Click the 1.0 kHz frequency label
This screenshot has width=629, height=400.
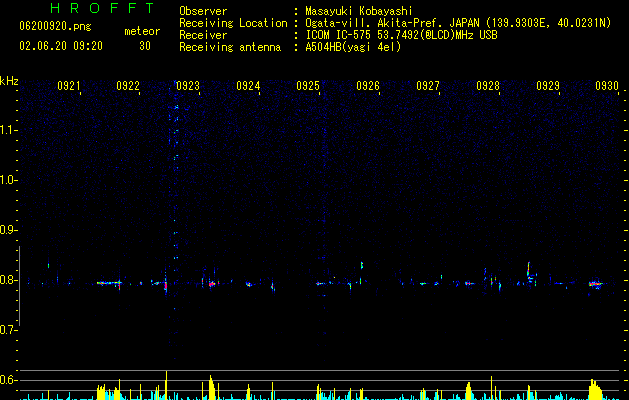coord(8,180)
